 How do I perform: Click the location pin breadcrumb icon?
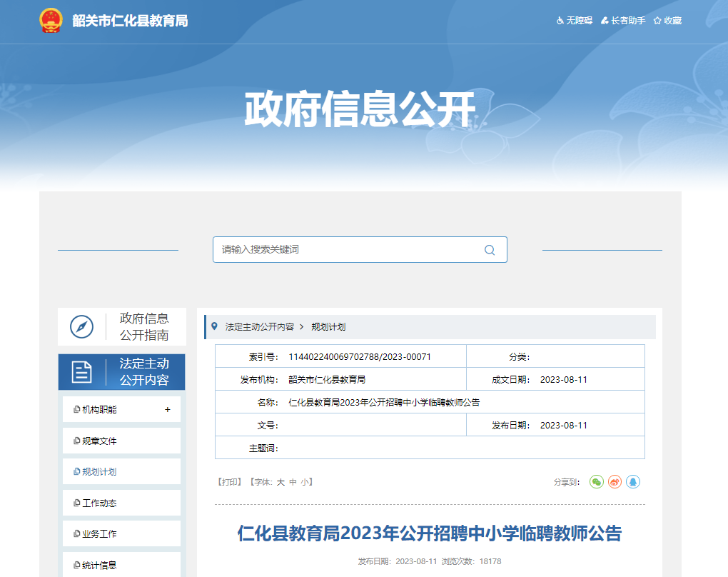coord(214,326)
